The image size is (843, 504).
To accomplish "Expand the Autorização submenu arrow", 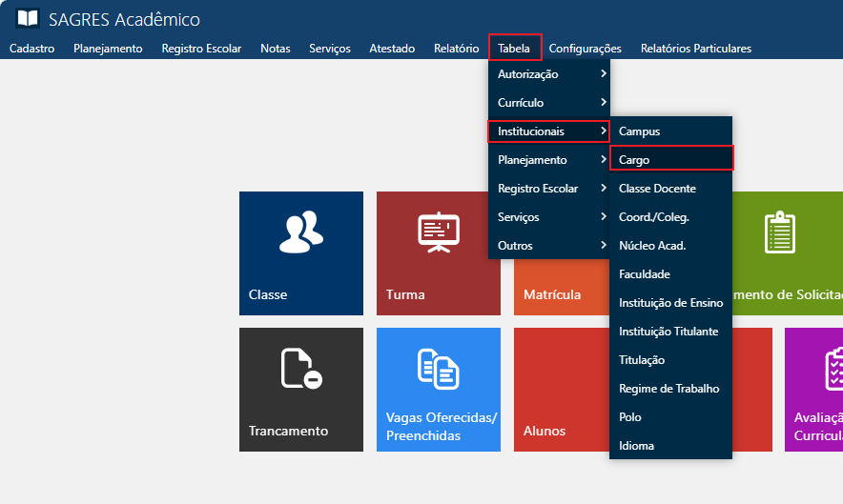I will 603,74.
